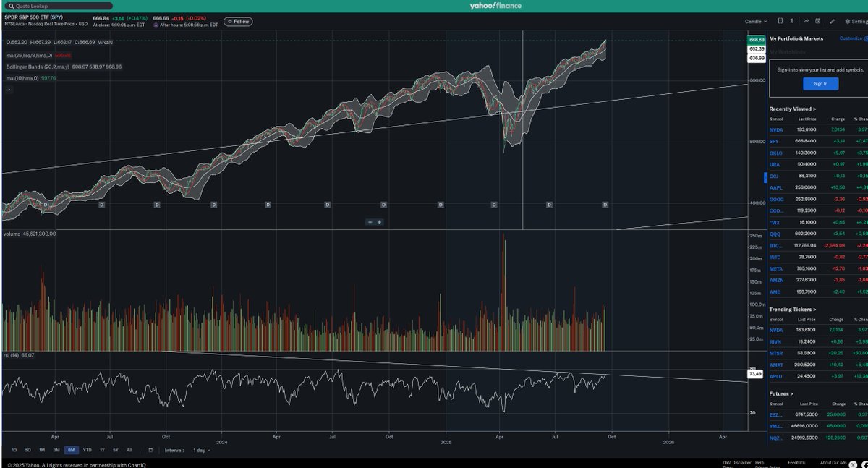This screenshot has height=468, width=868.
Task: Open the About Our Ads link
Action: 833,462
